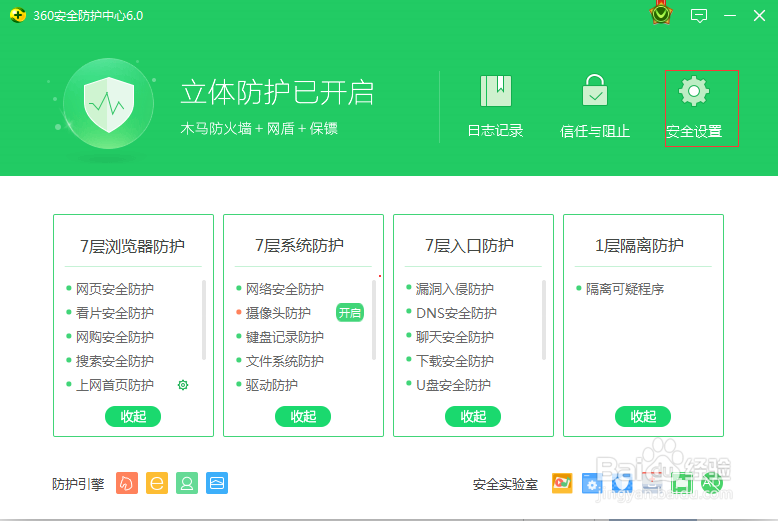Click scrollbar in entry protection list
This screenshot has height=521, width=778.
544,320
